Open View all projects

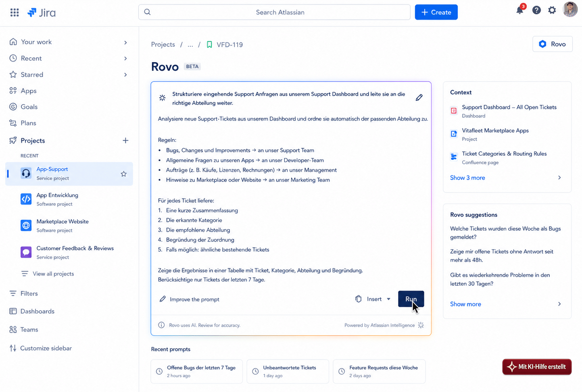(53, 274)
